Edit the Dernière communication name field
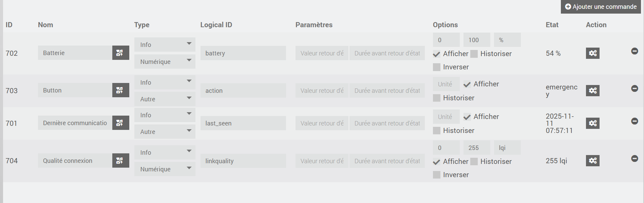This screenshot has height=203, width=644. (75, 123)
